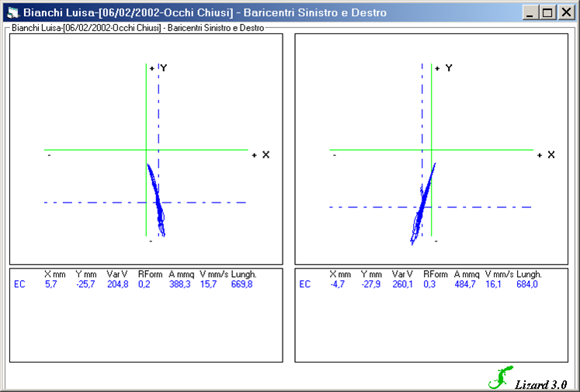Image resolution: width=580 pixels, height=392 pixels.
Task: Click the 'V mm/s' header in the left table
Action: [214, 274]
